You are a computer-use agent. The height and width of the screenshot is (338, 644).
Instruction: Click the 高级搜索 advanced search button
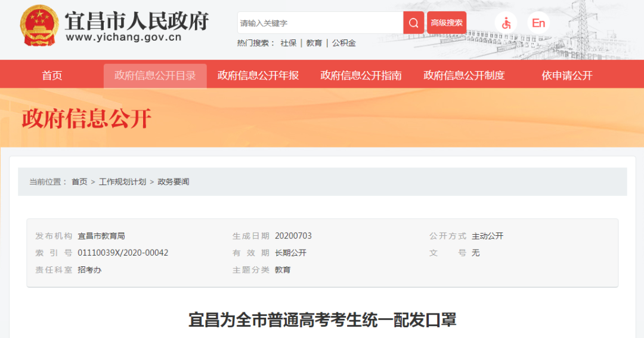tap(447, 23)
